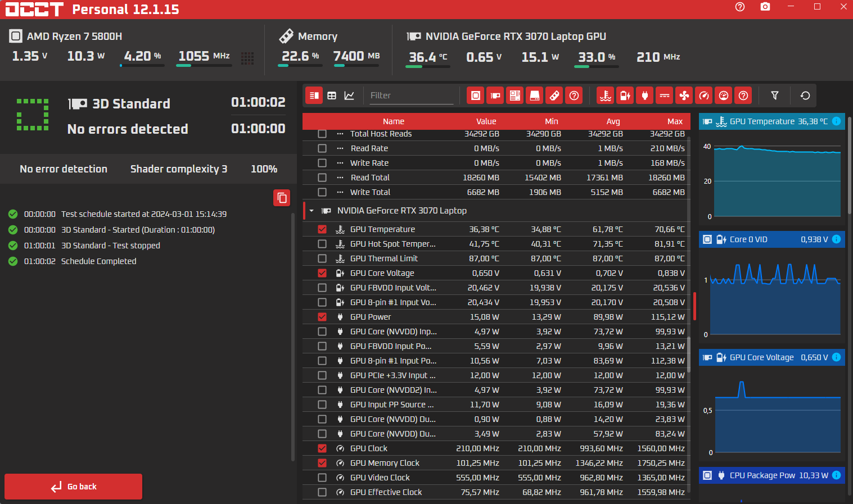Copy the test log to clipboard
This screenshot has width=853, height=504.
pyautogui.click(x=282, y=198)
